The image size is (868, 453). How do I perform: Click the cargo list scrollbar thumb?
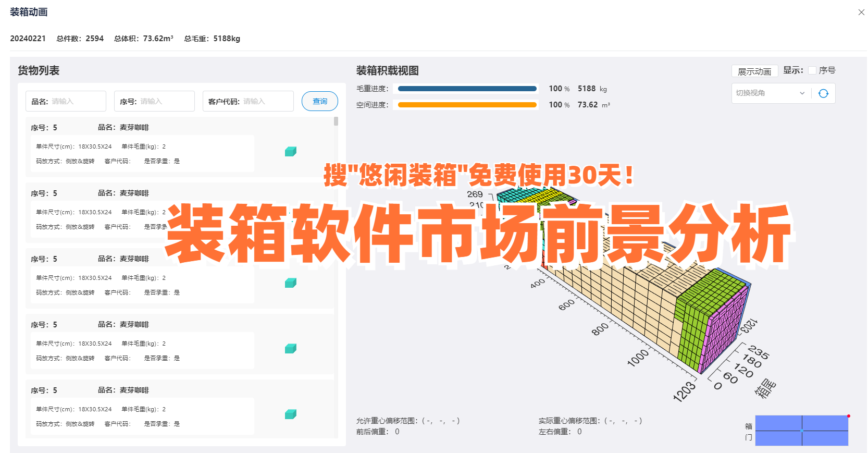pyautogui.click(x=336, y=121)
